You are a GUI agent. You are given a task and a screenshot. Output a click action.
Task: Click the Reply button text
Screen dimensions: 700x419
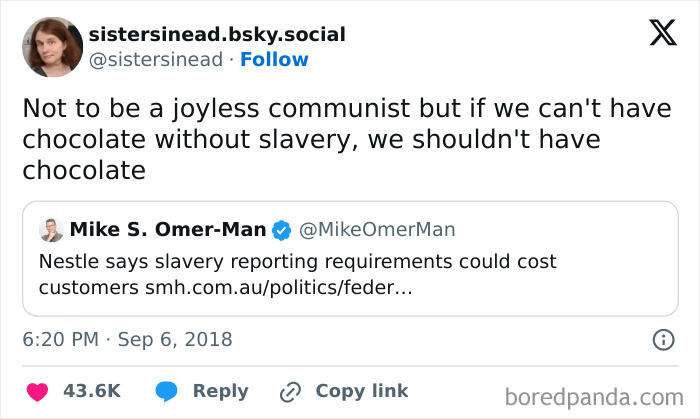point(220,391)
